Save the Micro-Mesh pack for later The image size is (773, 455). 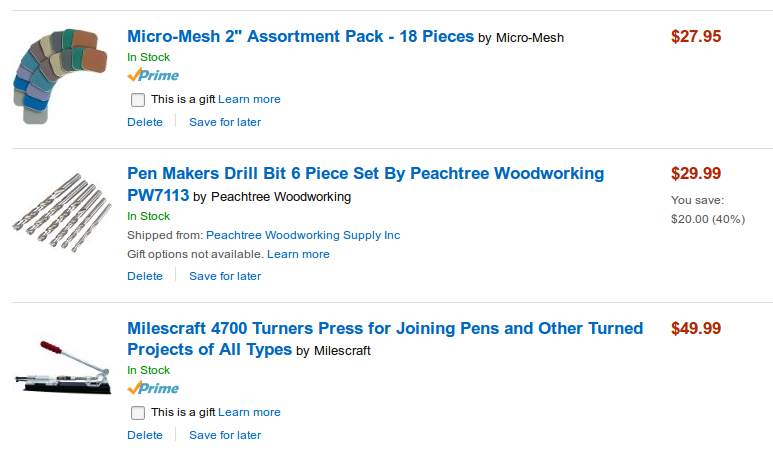225,122
